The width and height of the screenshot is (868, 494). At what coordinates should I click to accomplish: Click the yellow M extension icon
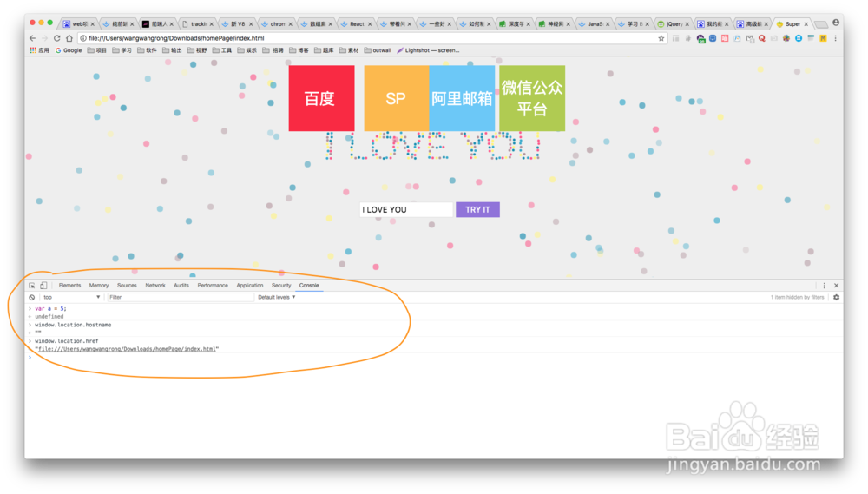click(823, 38)
